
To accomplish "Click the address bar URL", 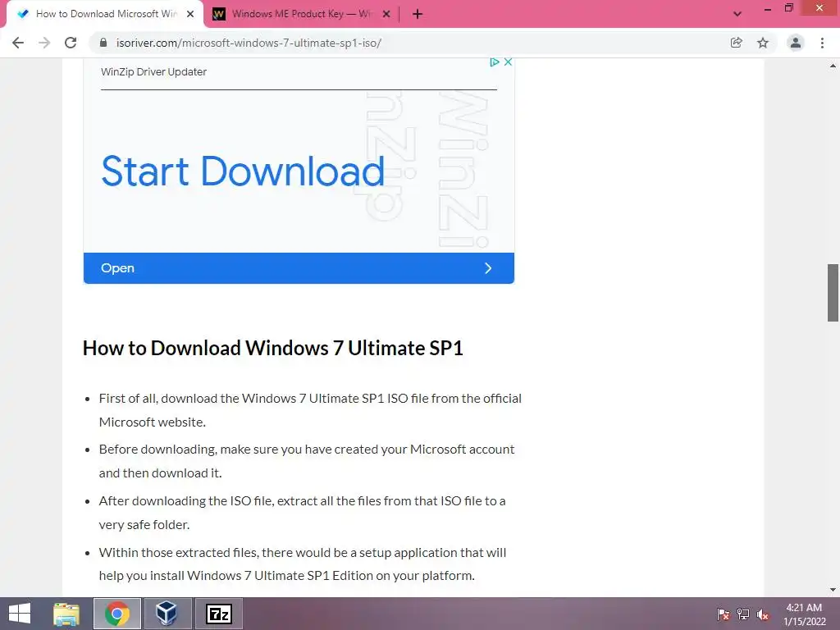I will pos(249,43).
